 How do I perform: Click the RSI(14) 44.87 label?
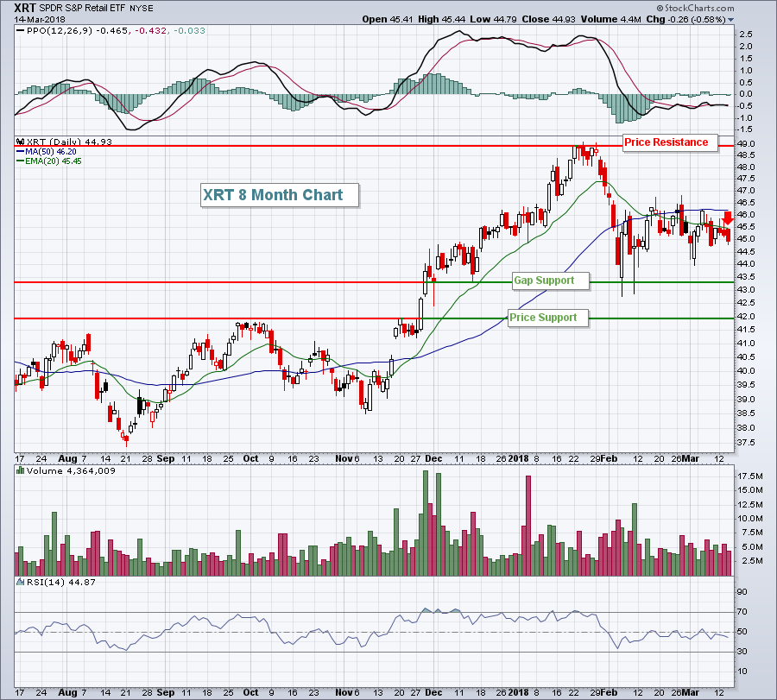(61, 582)
